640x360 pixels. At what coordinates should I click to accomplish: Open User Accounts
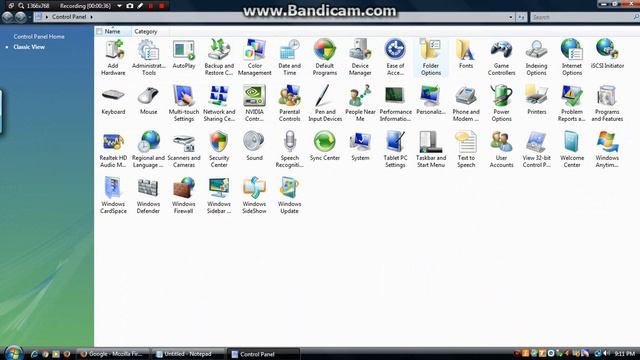click(x=501, y=150)
